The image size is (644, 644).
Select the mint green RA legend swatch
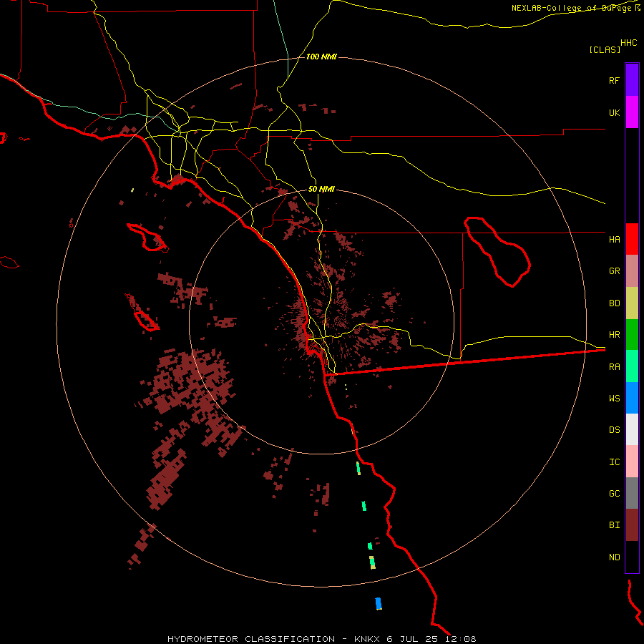point(632,366)
